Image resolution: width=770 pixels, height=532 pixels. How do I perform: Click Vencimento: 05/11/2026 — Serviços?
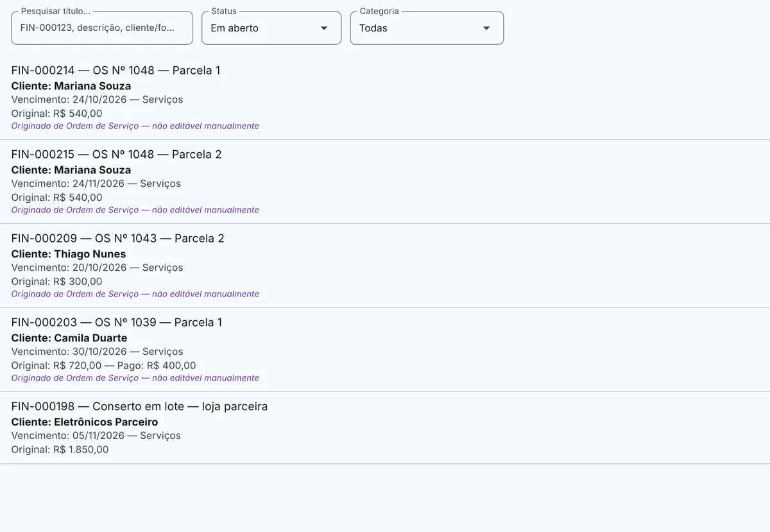click(x=96, y=436)
